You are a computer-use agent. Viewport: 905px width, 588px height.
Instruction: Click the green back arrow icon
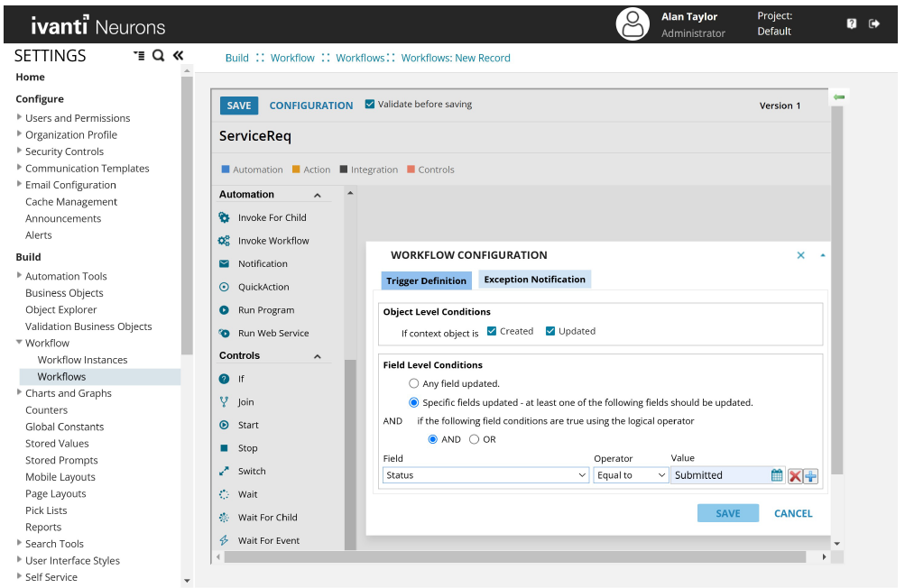click(x=839, y=96)
